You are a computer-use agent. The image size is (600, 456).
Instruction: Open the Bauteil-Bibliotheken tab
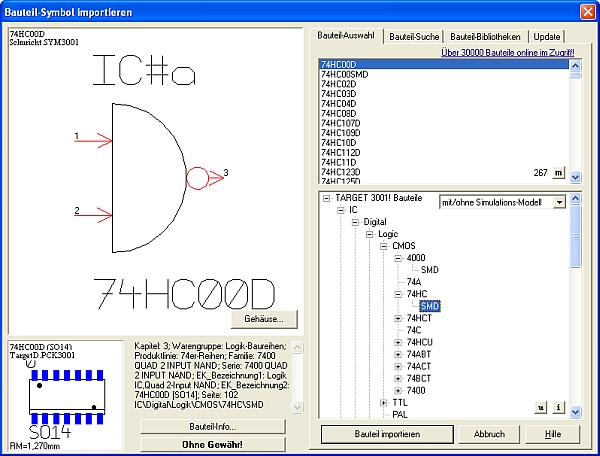pos(485,36)
